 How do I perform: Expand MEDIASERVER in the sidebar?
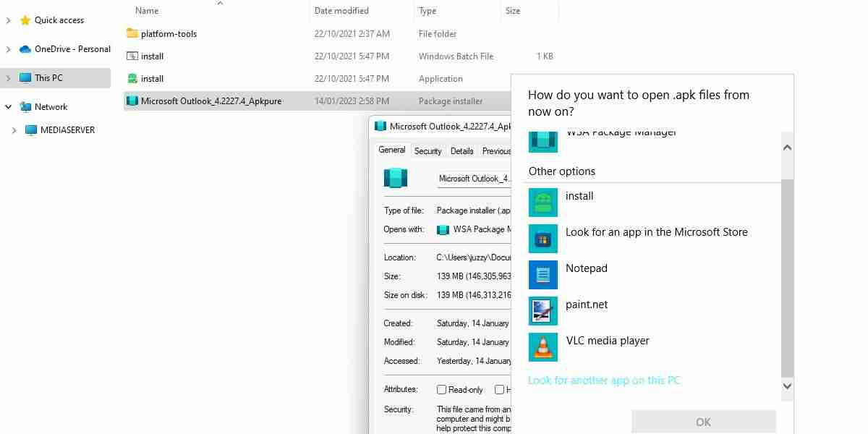pos(15,130)
